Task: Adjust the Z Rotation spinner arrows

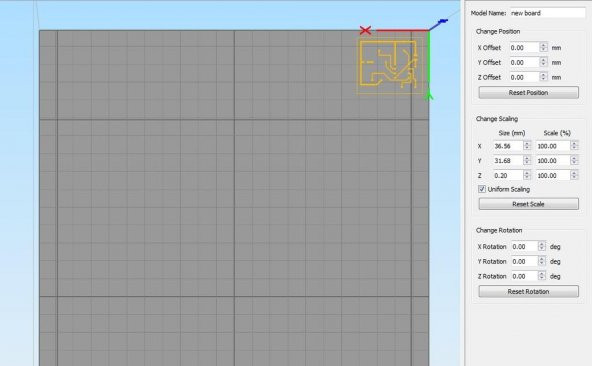Action: pos(542,276)
